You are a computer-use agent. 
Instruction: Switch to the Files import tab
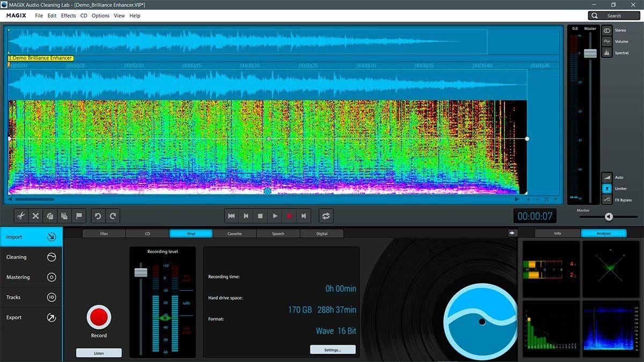[x=104, y=234]
